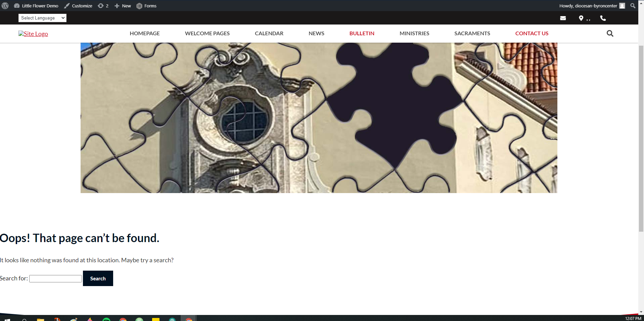
Task: Click the user avatar next to Howdy
Action: [x=622, y=6]
